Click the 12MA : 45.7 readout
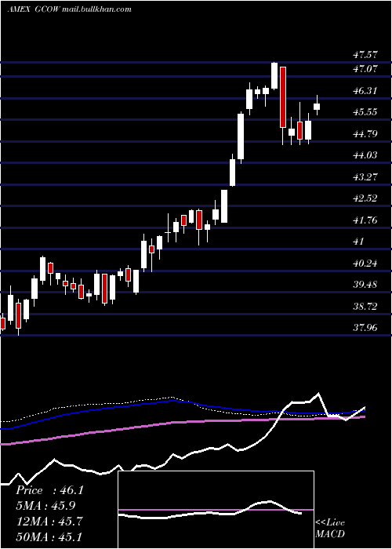Image resolution: width=392 pixels, height=549 pixels. [49, 522]
